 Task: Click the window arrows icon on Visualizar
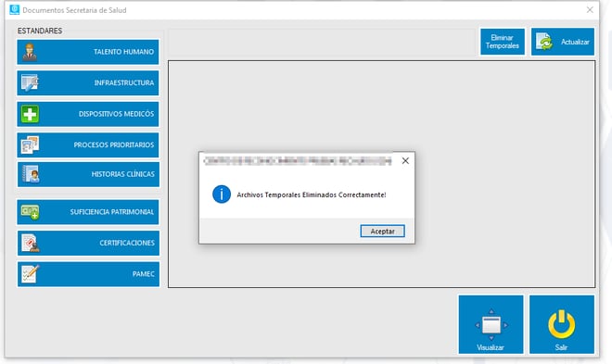[x=491, y=325]
